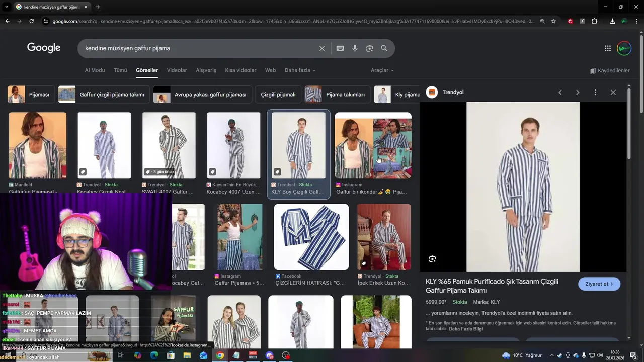
Task: Switch to the Tümü results tab
Action: coord(120,70)
